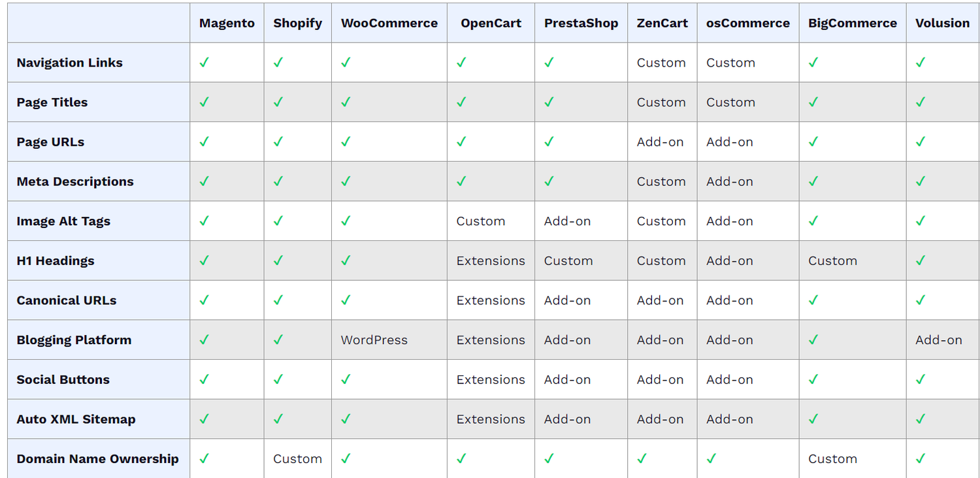Click OpenCart's Meta Descriptions checkmark
This screenshot has height=478, width=980.
[x=461, y=182]
